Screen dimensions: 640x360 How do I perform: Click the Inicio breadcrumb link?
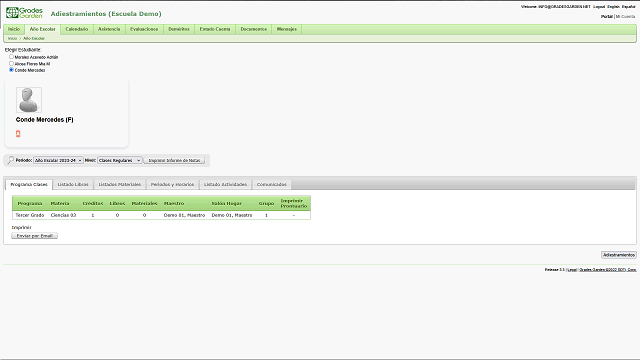tap(12, 38)
